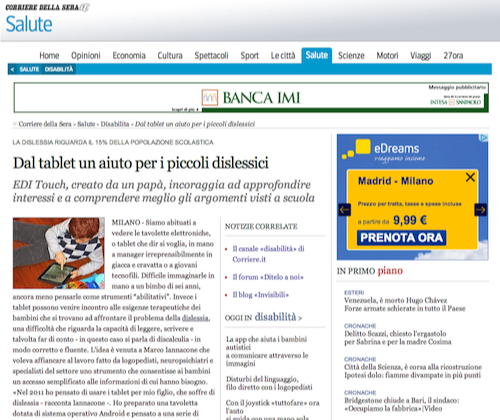Viewport: 500px width, 420px height.
Task: Select the Spettacoli menu item
Action: click(211, 55)
